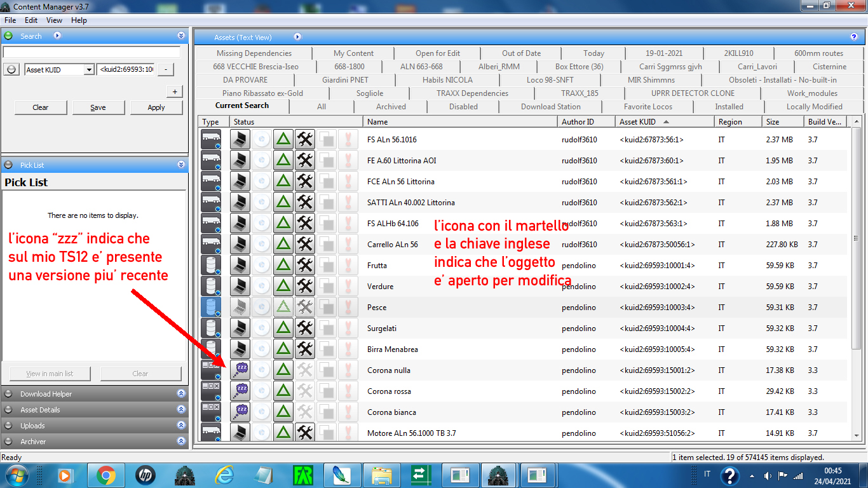This screenshot has height=488, width=868.
Task: Click the zzz newer-version icon for Corona nulla
Action: pos(241,370)
